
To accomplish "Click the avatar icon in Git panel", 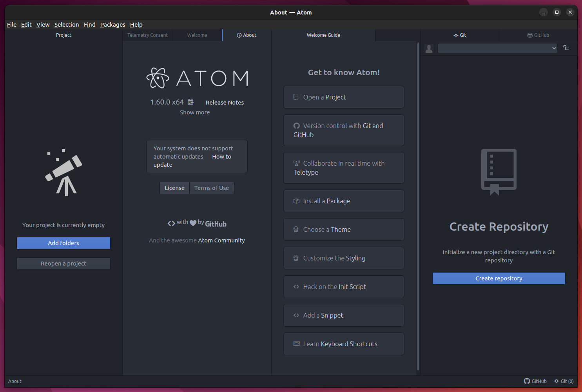I will pyautogui.click(x=429, y=49).
